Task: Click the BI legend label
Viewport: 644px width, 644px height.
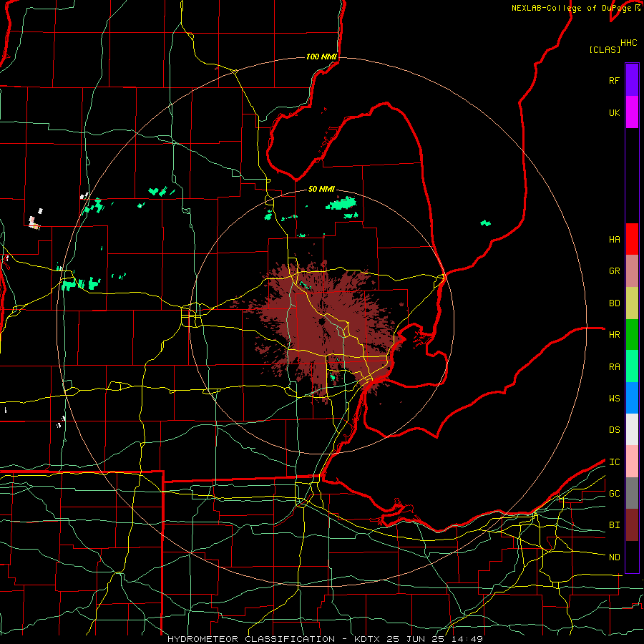Action: [615, 525]
